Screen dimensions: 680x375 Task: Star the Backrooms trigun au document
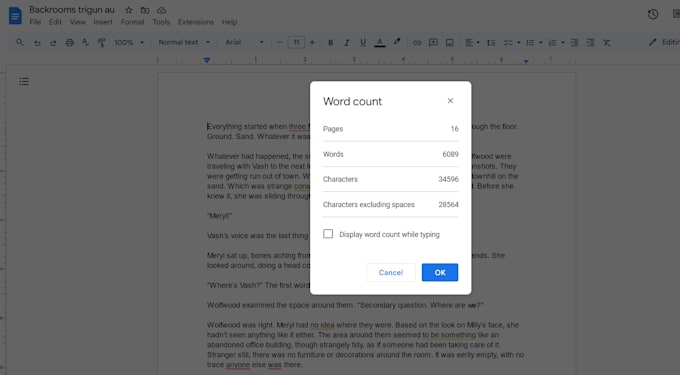129,10
